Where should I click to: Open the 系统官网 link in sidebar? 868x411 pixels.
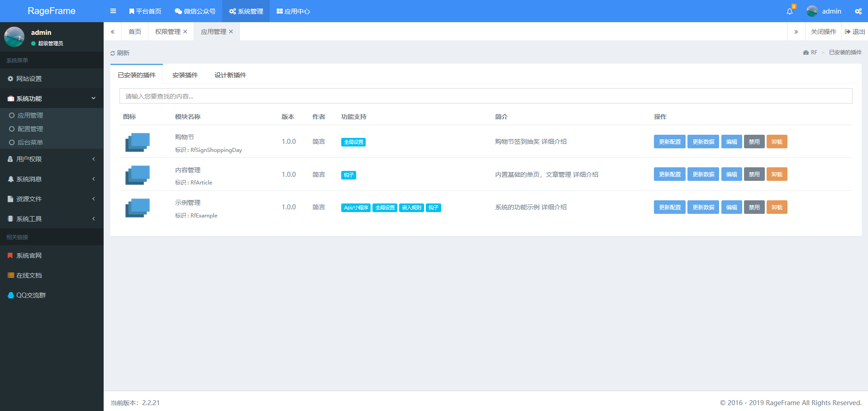[52, 255]
